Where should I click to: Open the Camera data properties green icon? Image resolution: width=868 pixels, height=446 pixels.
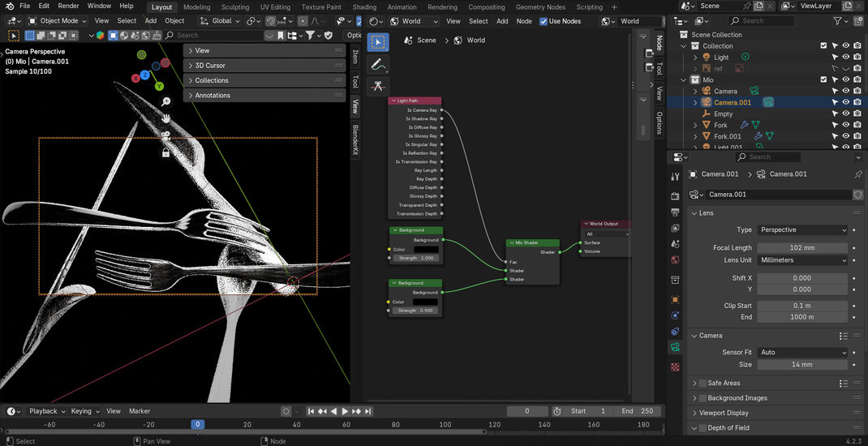[x=675, y=348]
